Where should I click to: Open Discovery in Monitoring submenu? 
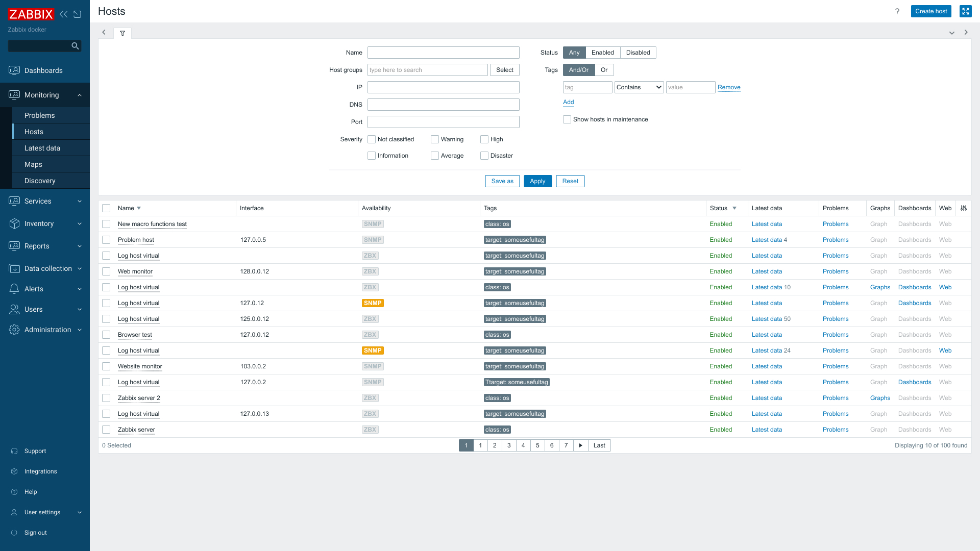coord(40,181)
